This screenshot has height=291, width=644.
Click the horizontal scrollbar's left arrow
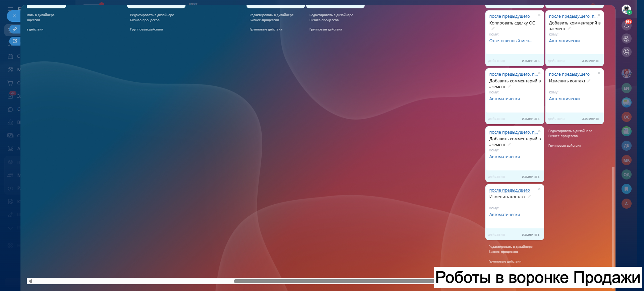pyautogui.click(x=30, y=281)
